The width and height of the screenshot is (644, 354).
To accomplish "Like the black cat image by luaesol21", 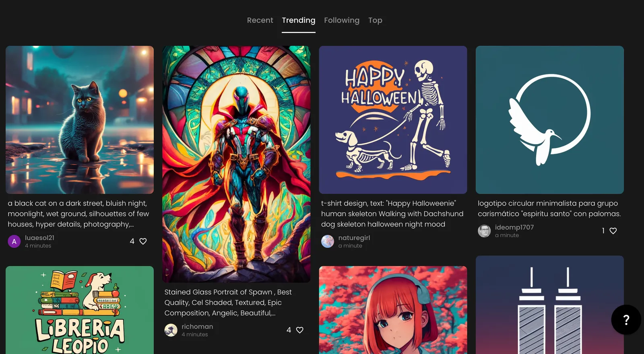I will pos(143,241).
